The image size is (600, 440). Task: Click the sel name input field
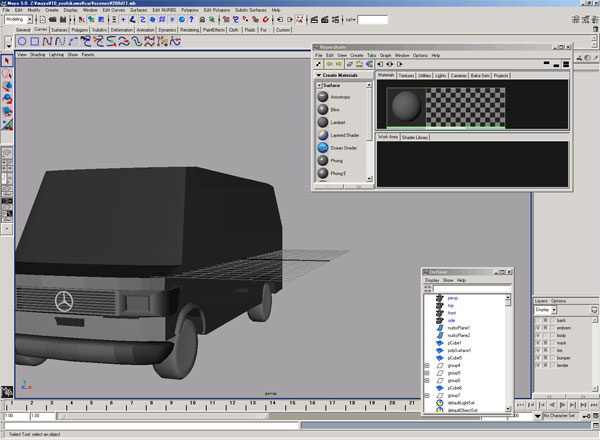pos(372,20)
